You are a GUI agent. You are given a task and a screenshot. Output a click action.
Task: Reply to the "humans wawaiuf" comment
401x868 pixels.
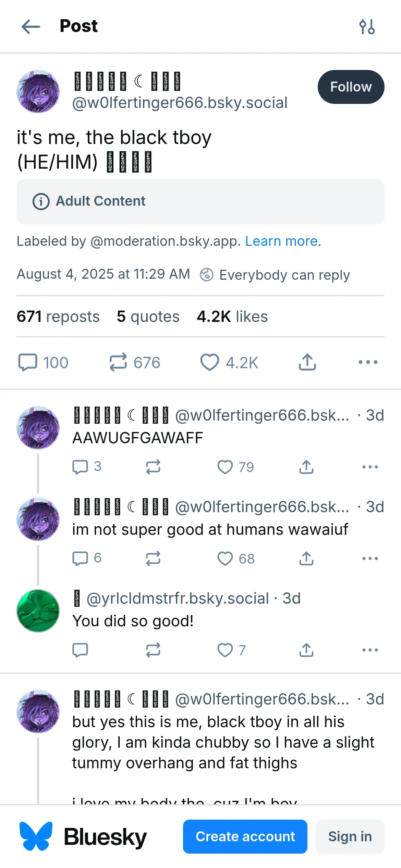[80, 558]
